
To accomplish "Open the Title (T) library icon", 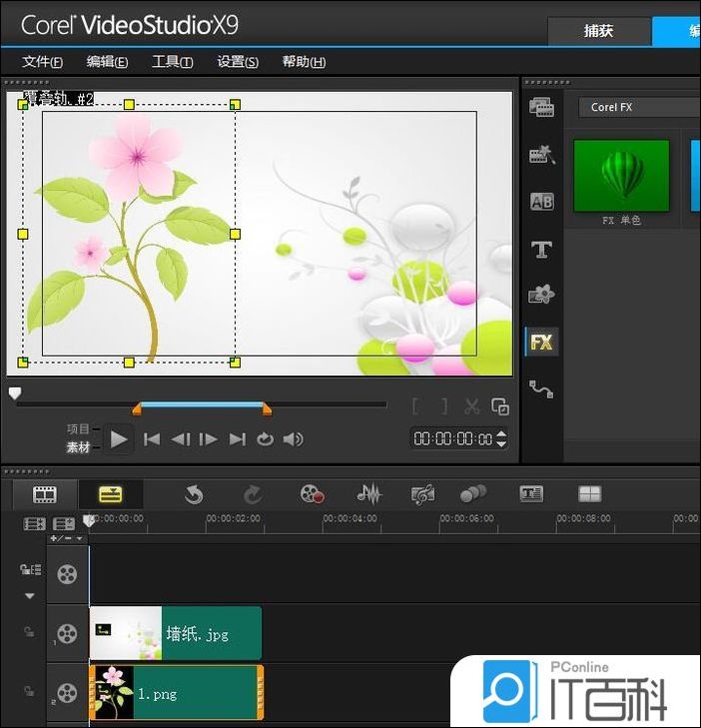I will pos(541,250).
